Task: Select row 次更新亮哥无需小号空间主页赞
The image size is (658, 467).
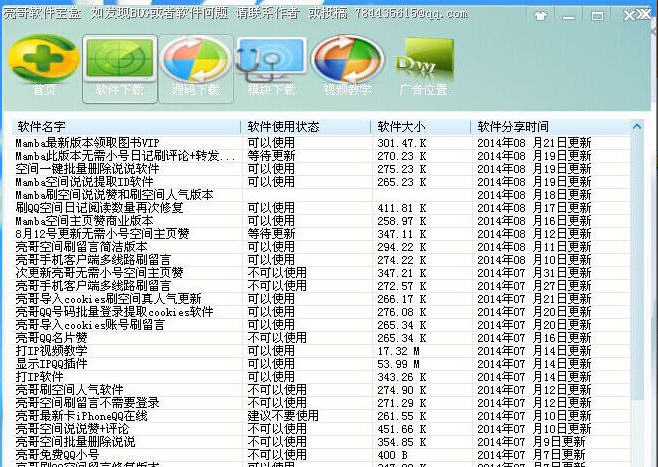Action: [321, 273]
